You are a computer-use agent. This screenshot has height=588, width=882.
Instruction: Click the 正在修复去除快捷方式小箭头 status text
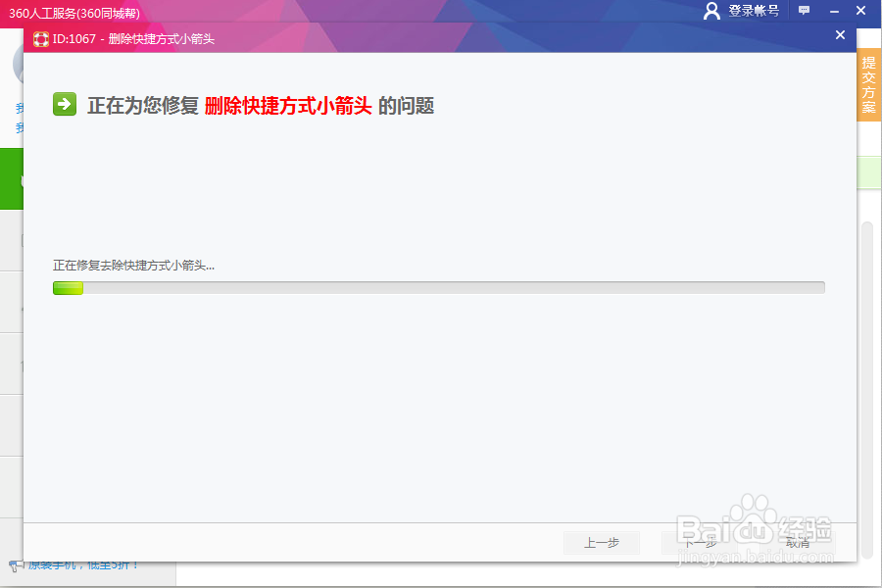click(x=133, y=265)
